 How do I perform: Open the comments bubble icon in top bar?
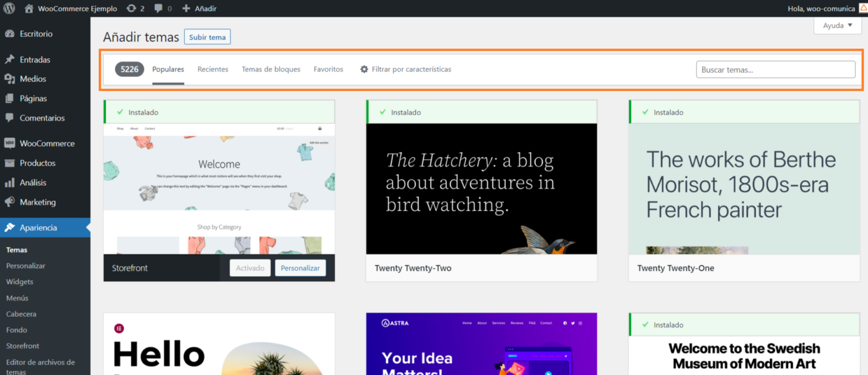(159, 8)
